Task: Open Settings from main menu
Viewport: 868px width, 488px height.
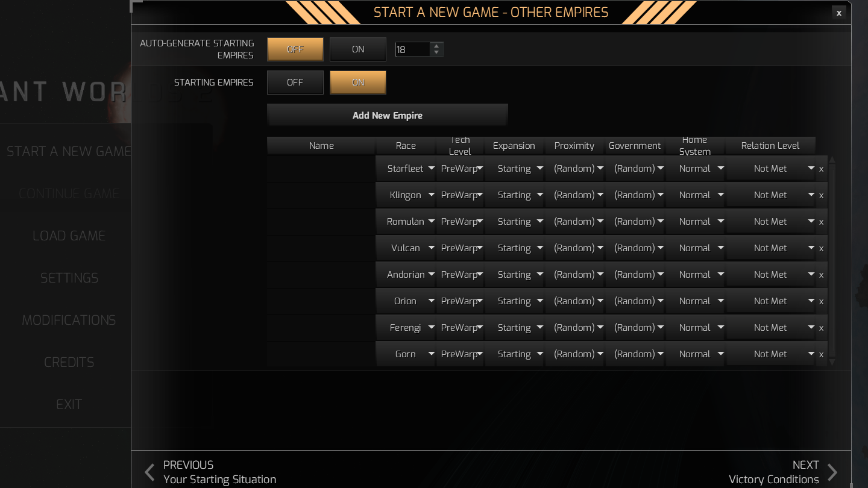Action: point(69,278)
